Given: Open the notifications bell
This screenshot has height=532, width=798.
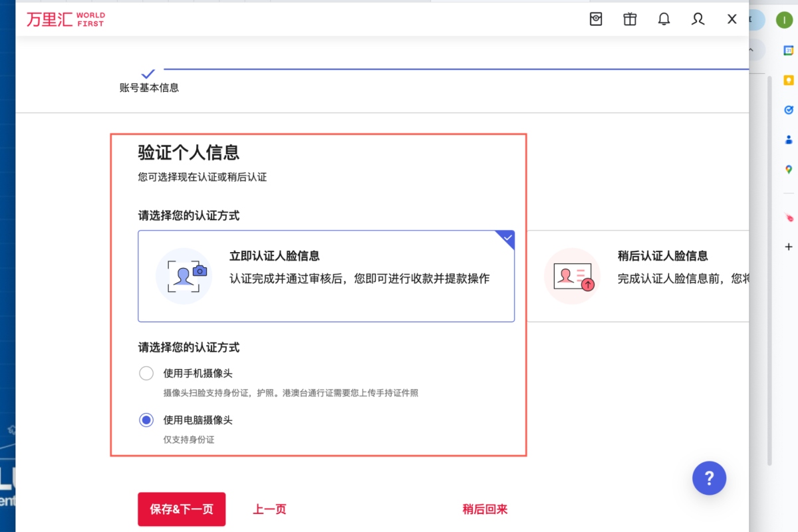Looking at the screenshot, I should pos(664,19).
